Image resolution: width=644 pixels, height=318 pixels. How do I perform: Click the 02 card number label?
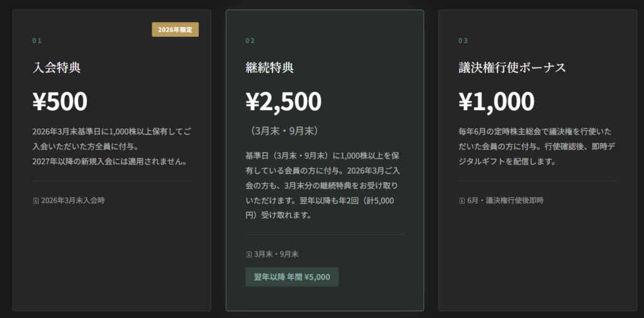(250, 41)
